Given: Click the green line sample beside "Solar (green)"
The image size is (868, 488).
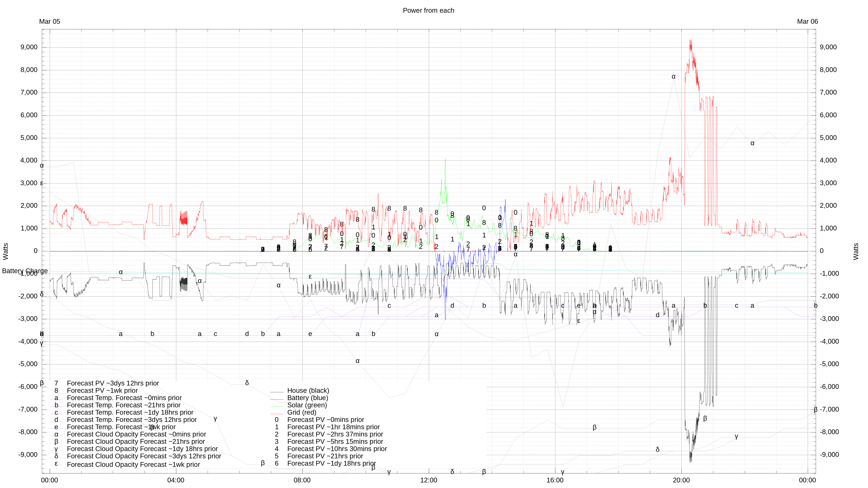Looking at the screenshot, I should (x=277, y=407).
